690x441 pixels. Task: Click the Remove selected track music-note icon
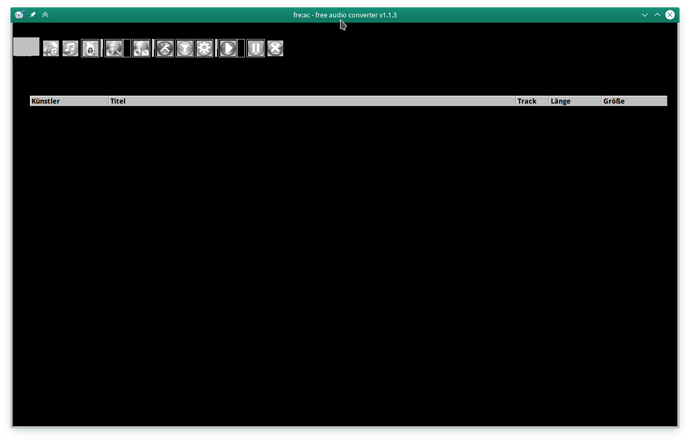(70, 48)
